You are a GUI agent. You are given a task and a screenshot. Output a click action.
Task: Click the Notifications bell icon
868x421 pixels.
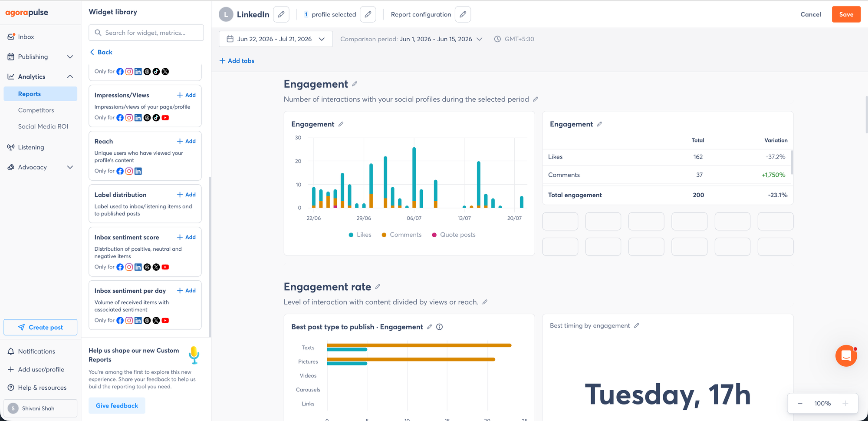coord(11,351)
